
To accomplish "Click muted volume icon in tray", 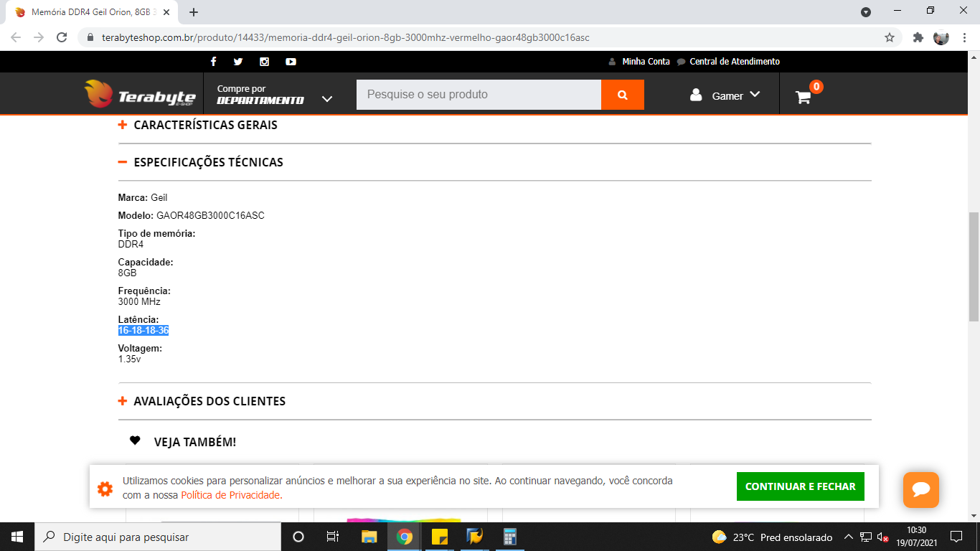I will [884, 537].
